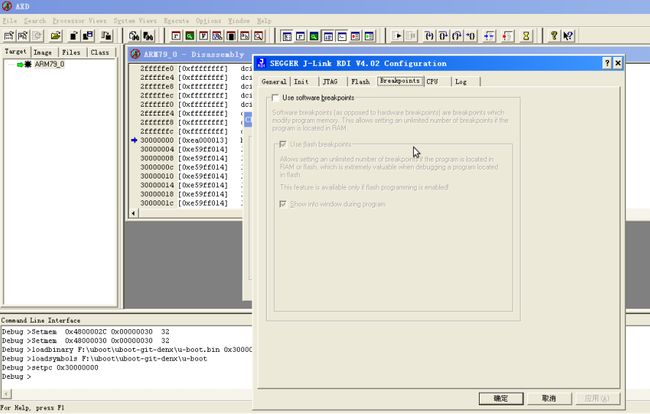Switch to the General tab

tap(274, 82)
